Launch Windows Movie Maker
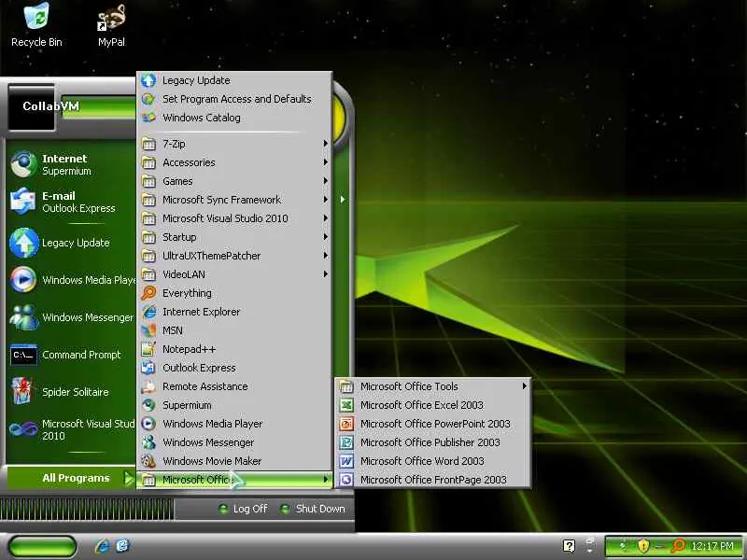Image resolution: width=747 pixels, height=560 pixels. [x=234, y=461]
